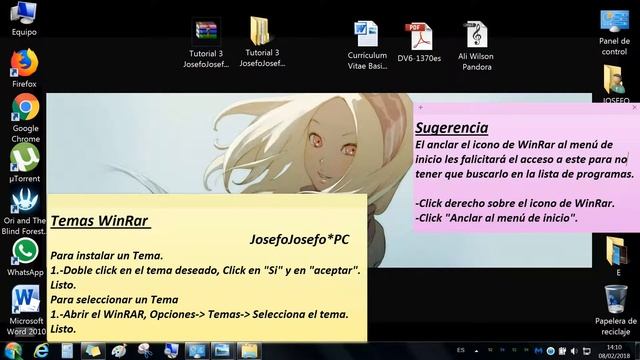Image resolution: width=640 pixels, height=360 pixels.
Task: Select the DV6-1370es PDF file
Action: point(419,42)
